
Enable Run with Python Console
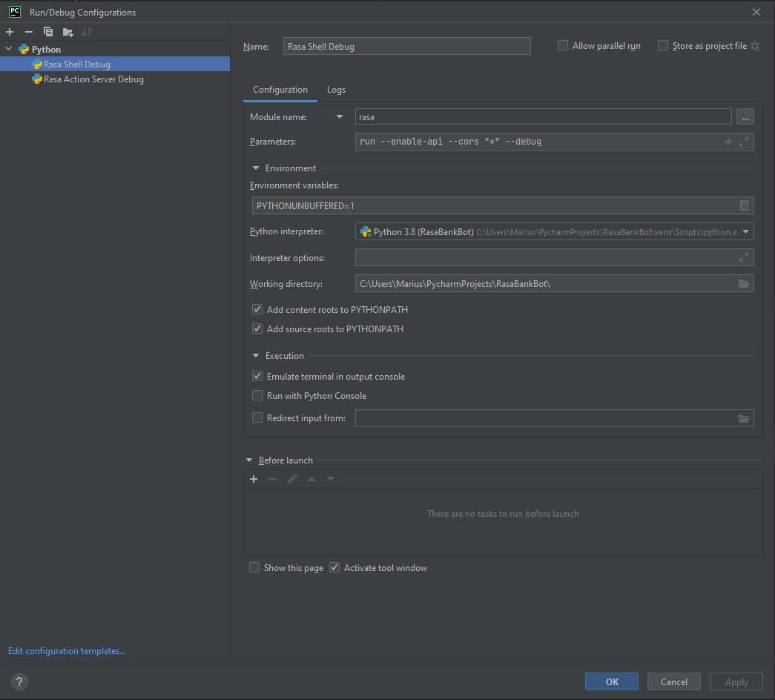[x=257, y=395]
